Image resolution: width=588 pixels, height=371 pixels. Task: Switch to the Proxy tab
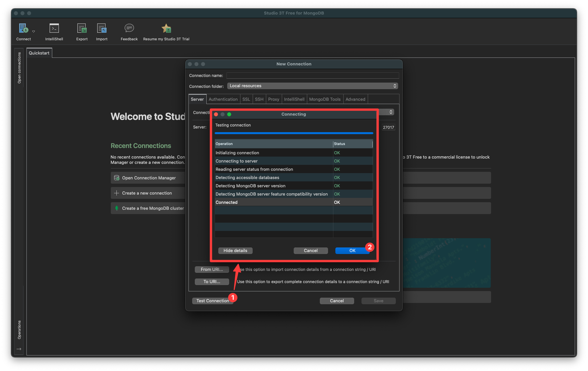click(x=274, y=99)
